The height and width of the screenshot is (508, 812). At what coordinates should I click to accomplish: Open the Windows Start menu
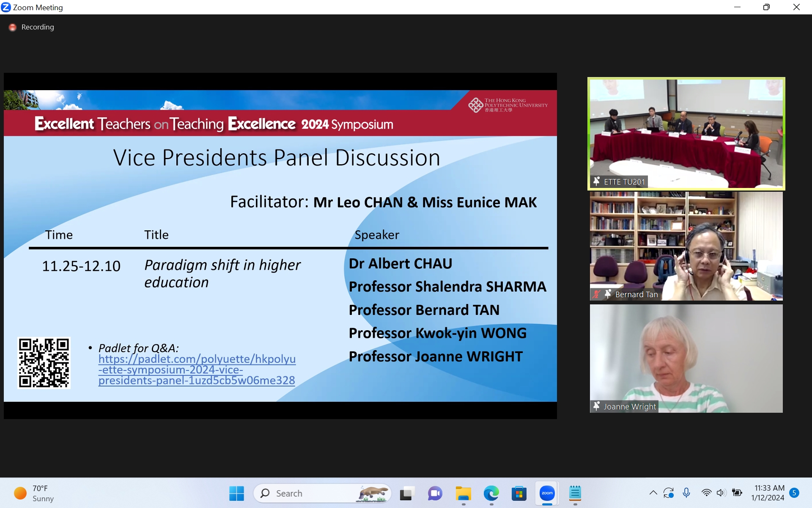tap(236, 493)
